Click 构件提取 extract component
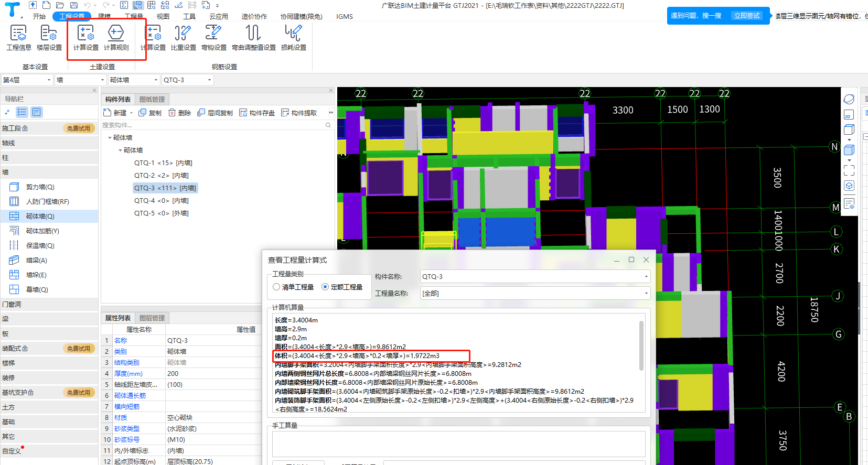Image resolution: width=868 pixels, height=465 pixels. 299,113
